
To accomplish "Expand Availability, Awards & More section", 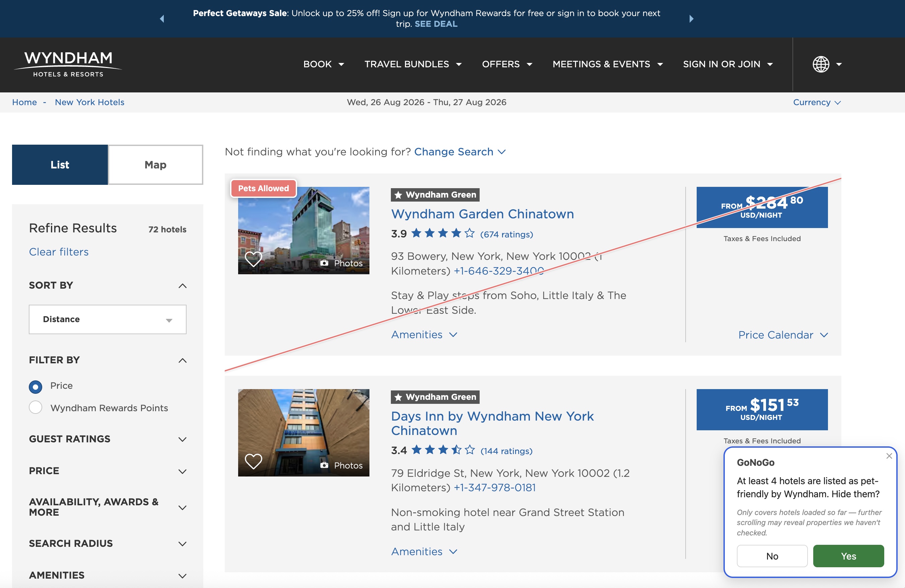I will coord(108,507).
